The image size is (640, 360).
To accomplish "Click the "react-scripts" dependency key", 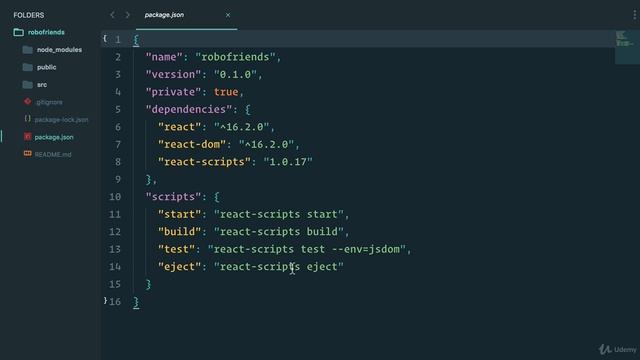I will (204, 162).
